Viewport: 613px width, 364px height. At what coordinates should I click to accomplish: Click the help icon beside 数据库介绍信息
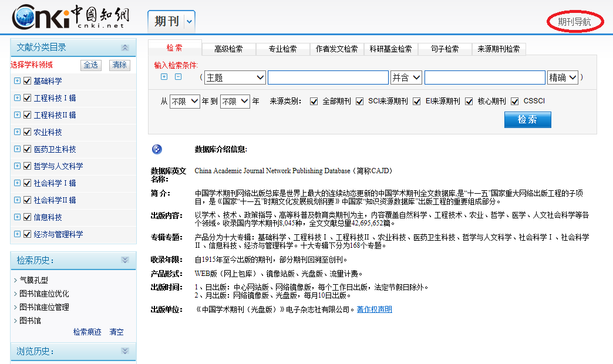pyautogui.click(x=156, y=149)
